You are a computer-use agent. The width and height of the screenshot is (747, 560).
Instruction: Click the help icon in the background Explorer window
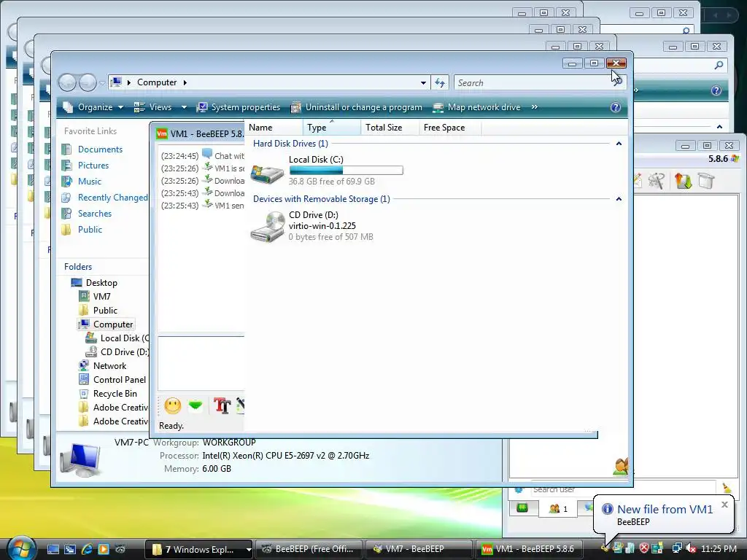tap(716, 90)
